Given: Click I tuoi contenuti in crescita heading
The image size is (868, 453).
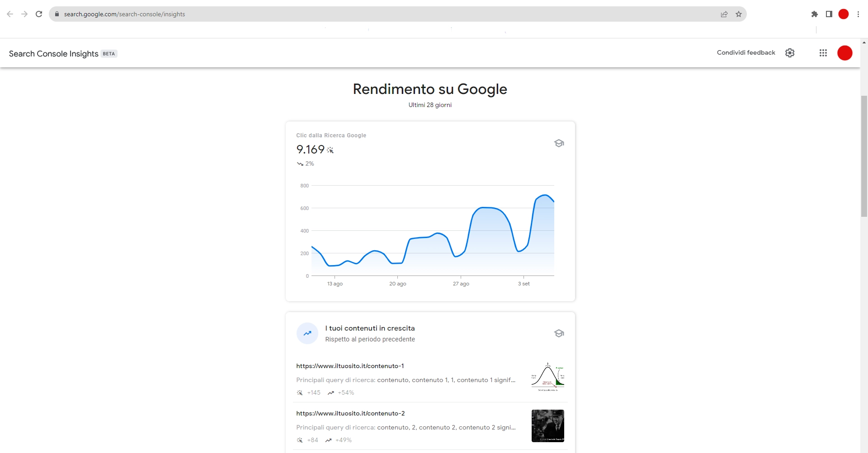Looking at the screenshot, I should (370, 328).
